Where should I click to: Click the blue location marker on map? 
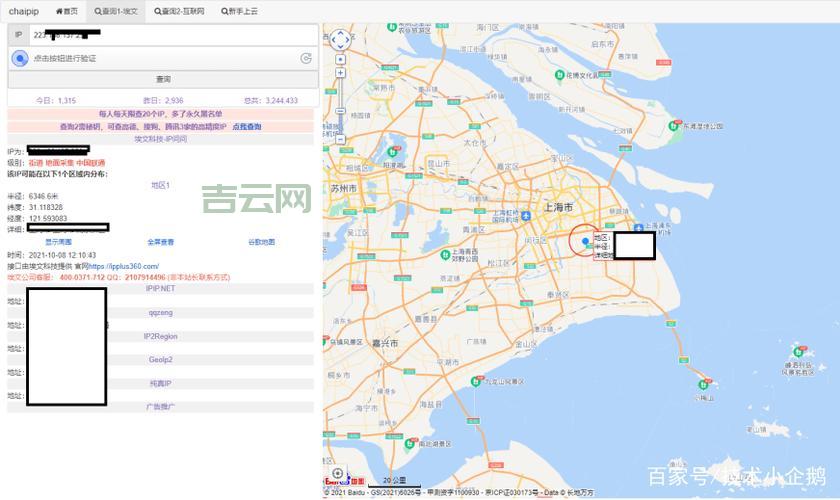point(585,242)
